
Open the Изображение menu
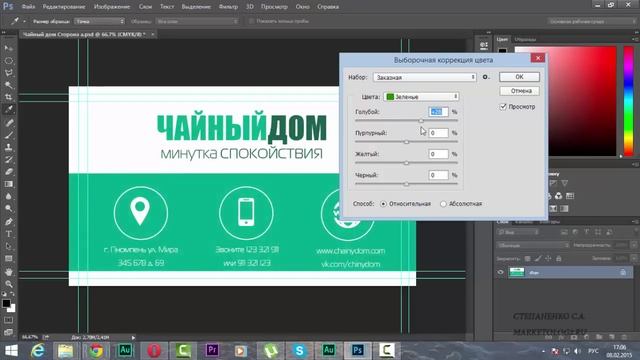(112, 7)
